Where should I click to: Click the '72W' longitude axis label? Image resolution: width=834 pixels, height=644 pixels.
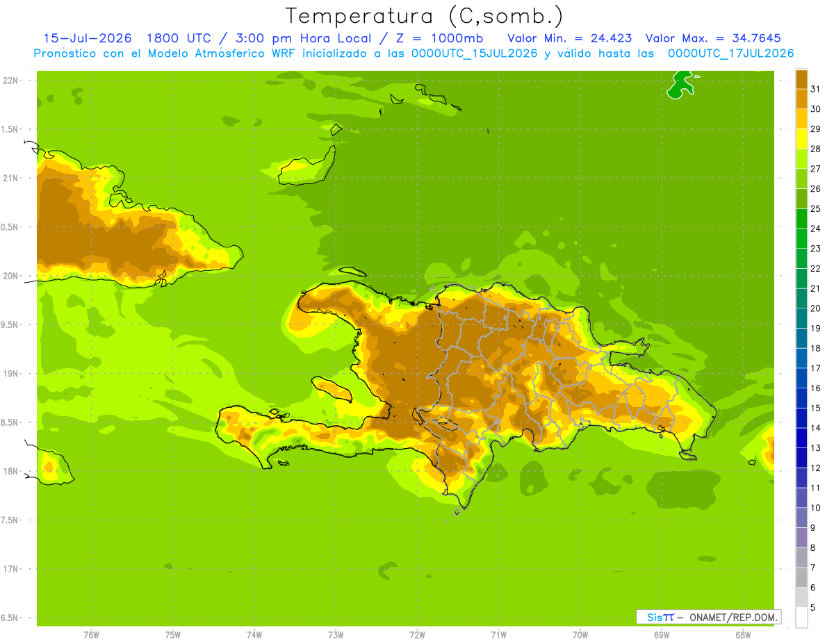(417, 635)
